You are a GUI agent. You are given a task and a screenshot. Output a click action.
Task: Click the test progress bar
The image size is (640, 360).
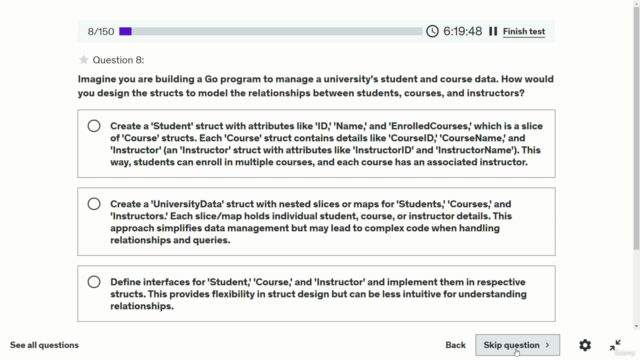[271, 31]
